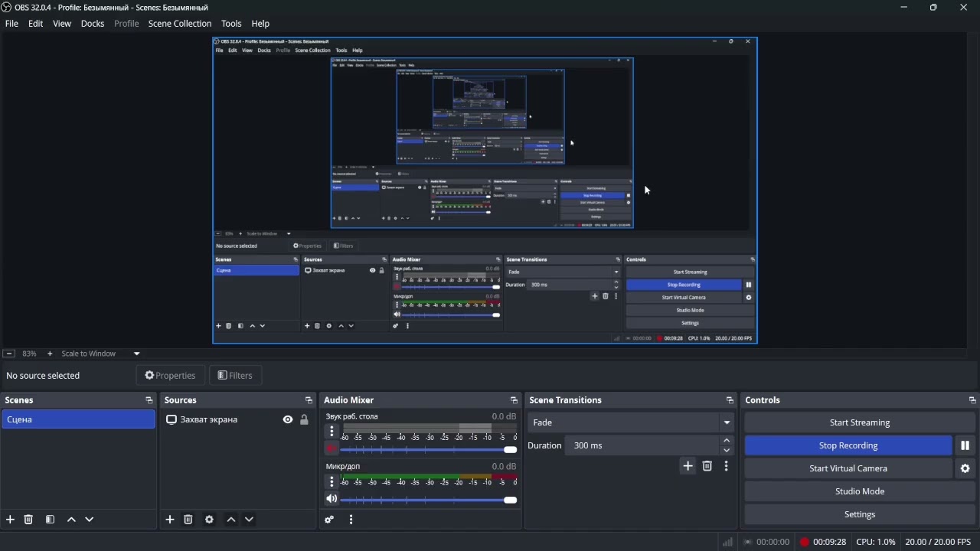Image resolution: width=980 pixels, height=551 pixels.
Task: Configure virtual camera gear icon
Action: (x=965, y=469)
